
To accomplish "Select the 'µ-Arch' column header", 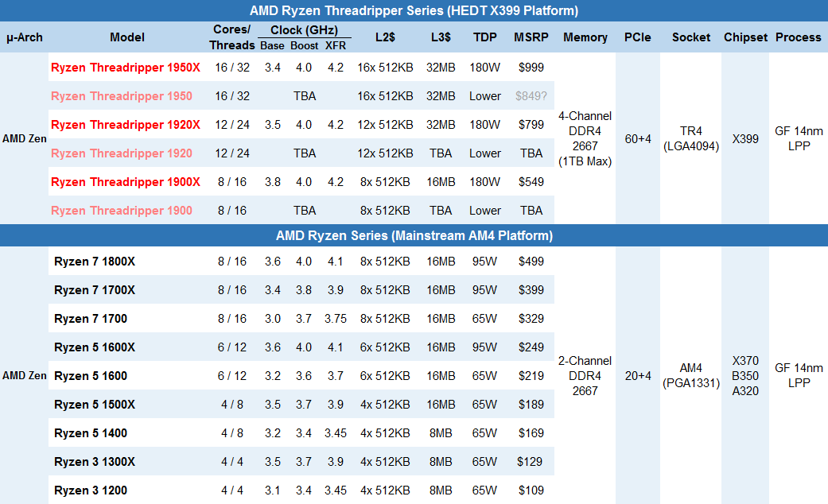I will [25, 37].
